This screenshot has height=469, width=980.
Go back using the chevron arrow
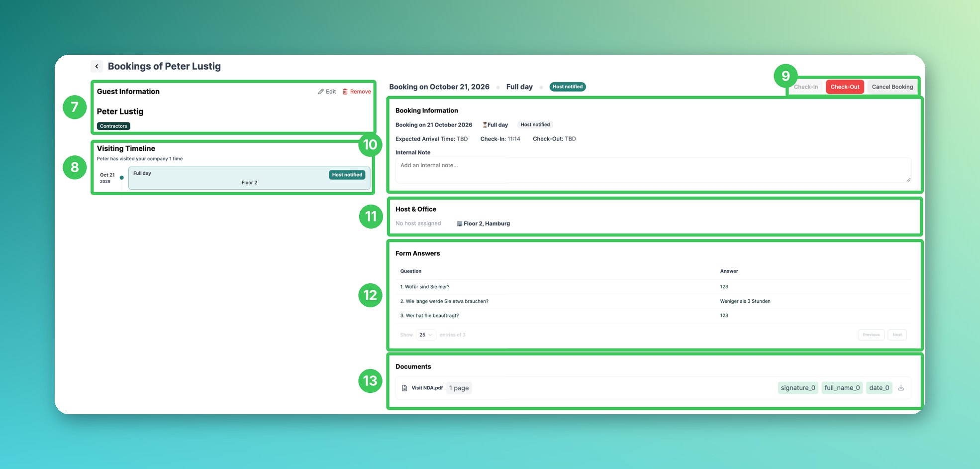point(97,66)
